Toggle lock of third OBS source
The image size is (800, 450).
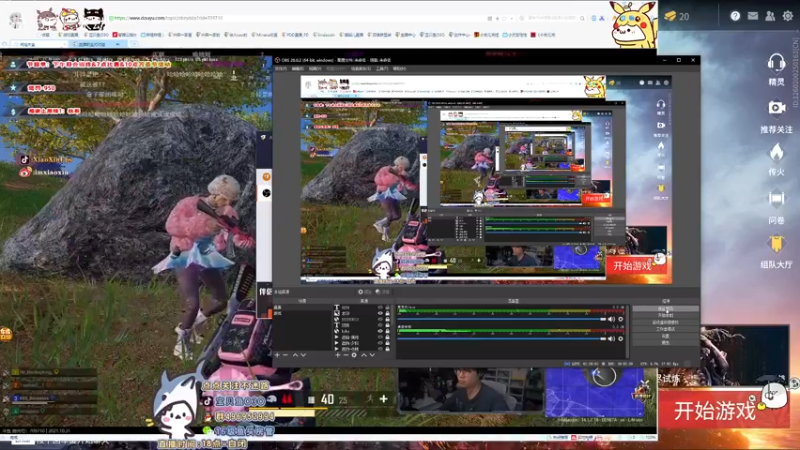point(387,319)
